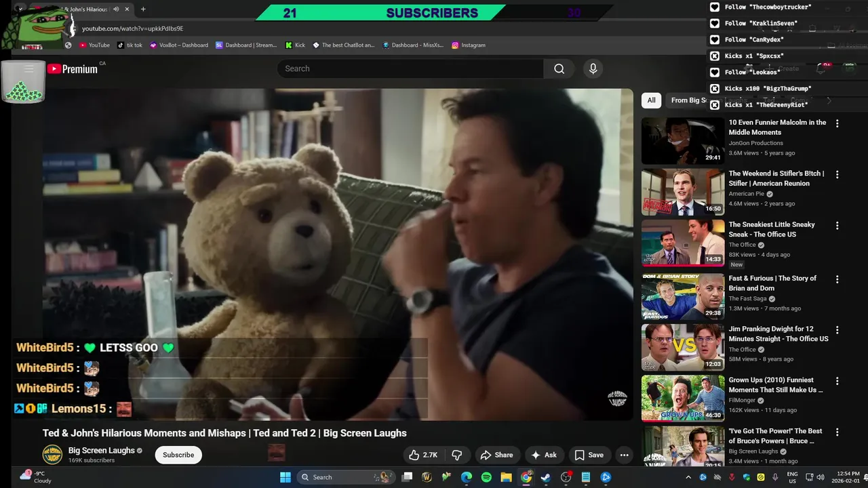Click the Ask button
The image size is (868, 488).
pyautogui.click(x=544, y=455)
